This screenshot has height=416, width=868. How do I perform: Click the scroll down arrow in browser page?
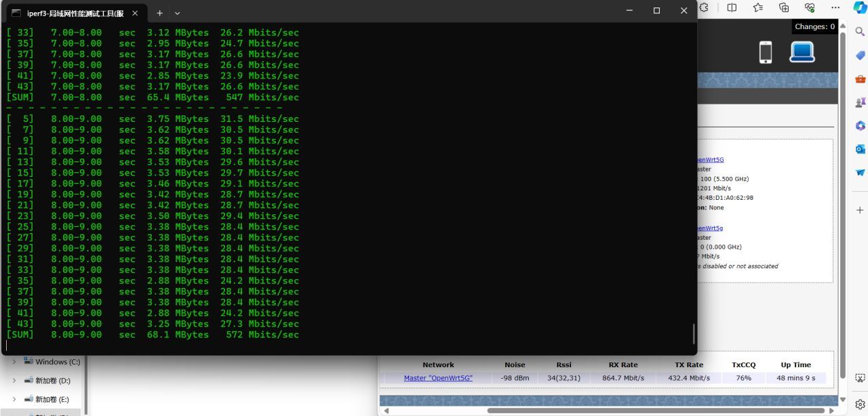pos(843,399)
